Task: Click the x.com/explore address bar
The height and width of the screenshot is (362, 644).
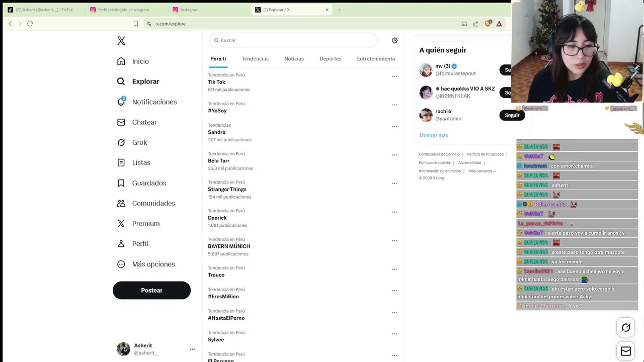Action: (302, 24)
